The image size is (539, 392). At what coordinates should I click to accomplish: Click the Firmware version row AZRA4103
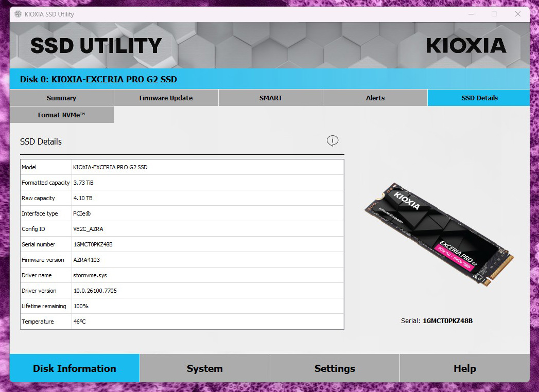[182, 260]
